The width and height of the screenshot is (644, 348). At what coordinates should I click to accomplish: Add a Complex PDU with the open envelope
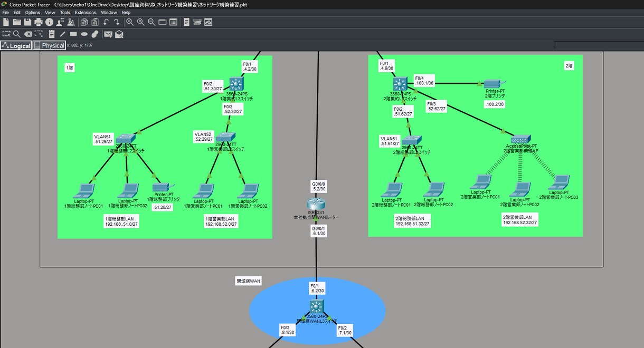point(119,34)
